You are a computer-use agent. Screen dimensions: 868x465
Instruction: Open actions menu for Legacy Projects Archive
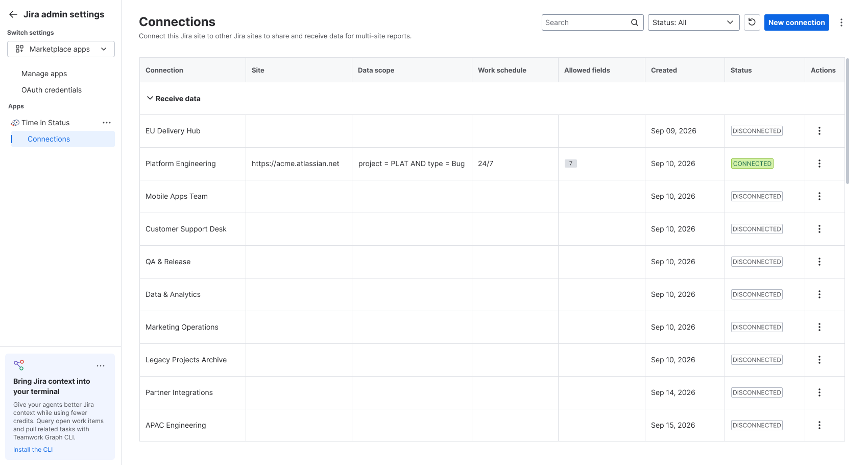819,360
